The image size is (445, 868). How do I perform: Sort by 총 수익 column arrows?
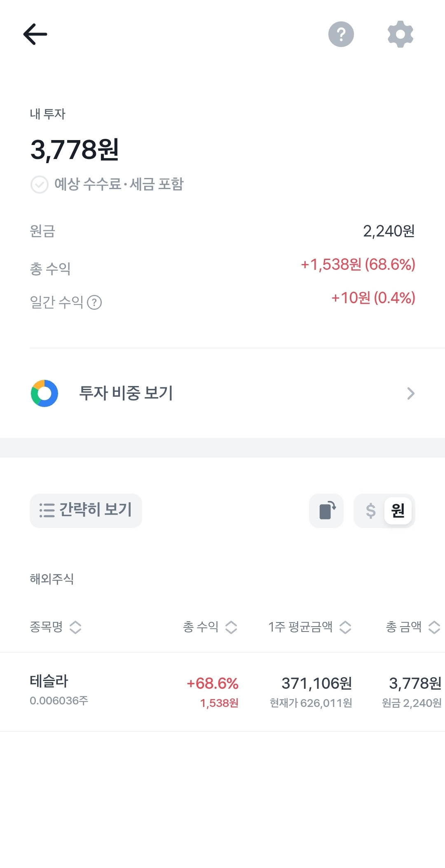[231, 627]
